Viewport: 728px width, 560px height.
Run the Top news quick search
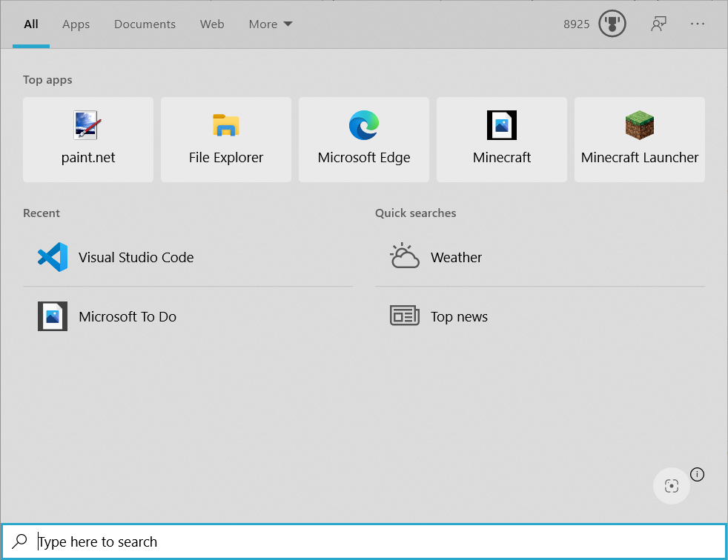click(x=540, y=316)
